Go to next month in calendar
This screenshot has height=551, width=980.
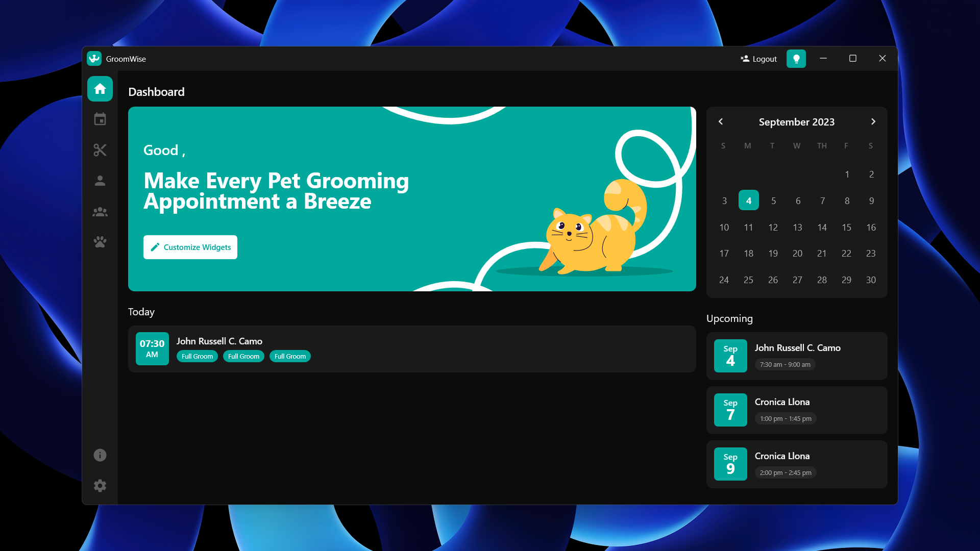click(x=873, y=121)
